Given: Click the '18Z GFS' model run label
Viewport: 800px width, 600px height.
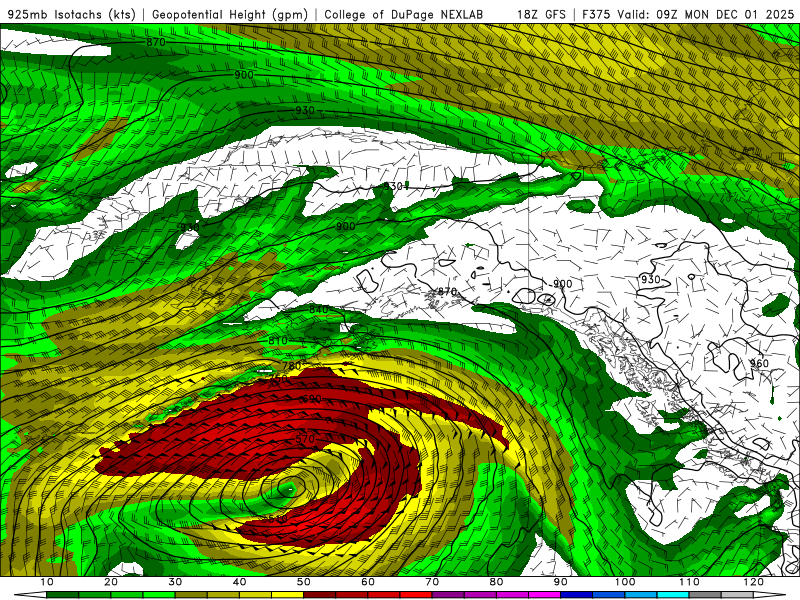Looking at the screenshot, I should [x=541, y=14].
